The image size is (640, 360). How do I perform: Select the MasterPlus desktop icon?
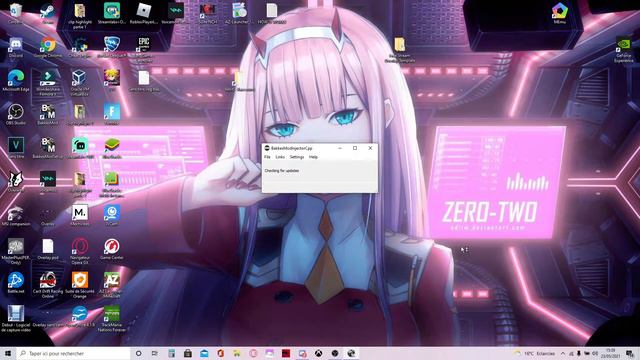(x=16, y=251)
